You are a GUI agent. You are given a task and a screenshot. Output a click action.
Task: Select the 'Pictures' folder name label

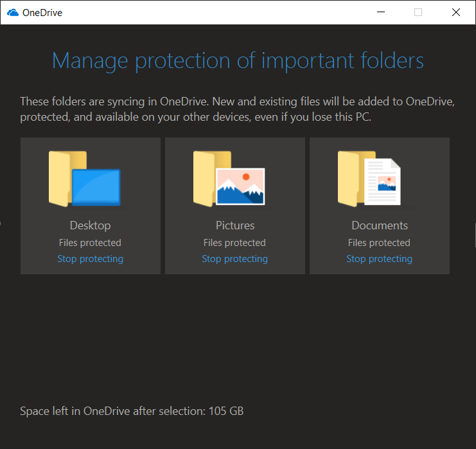pos(235,225)
